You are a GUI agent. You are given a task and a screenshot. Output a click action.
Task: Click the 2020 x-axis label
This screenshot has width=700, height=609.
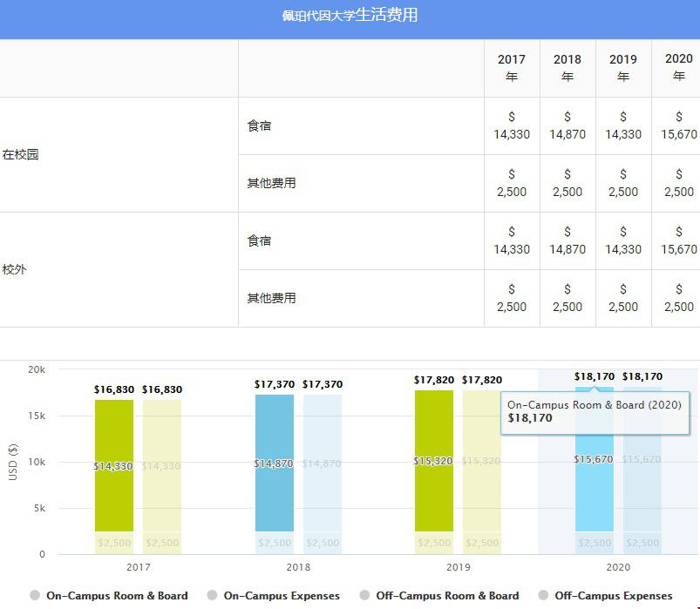pyautogui.click(x=618, y=567)
